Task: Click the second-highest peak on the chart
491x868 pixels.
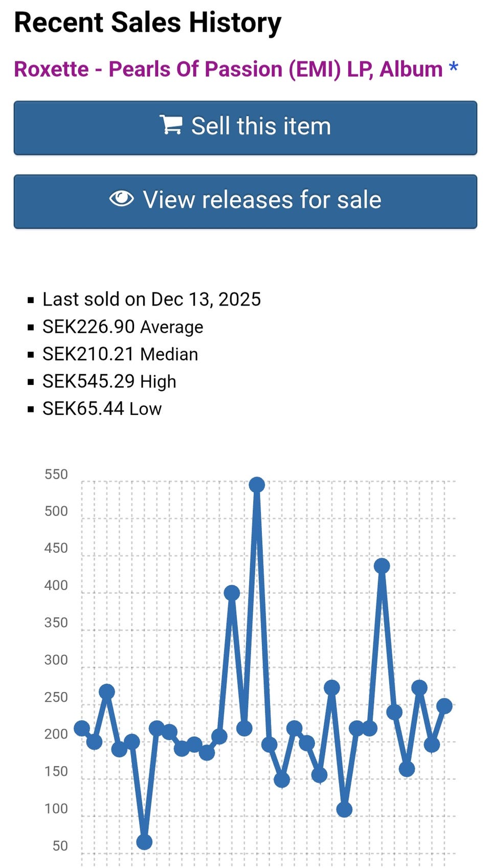Action: [382, 566]
